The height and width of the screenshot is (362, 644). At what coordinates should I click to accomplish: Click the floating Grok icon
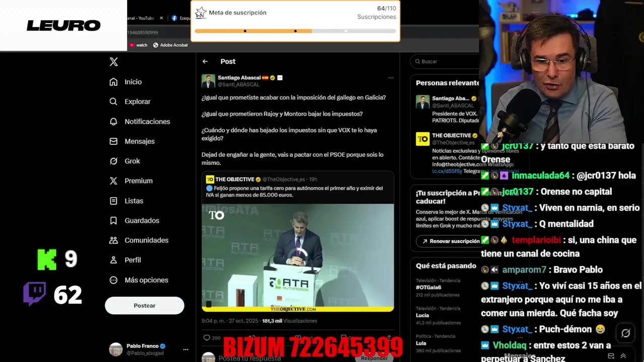click(x=625, y=333)
